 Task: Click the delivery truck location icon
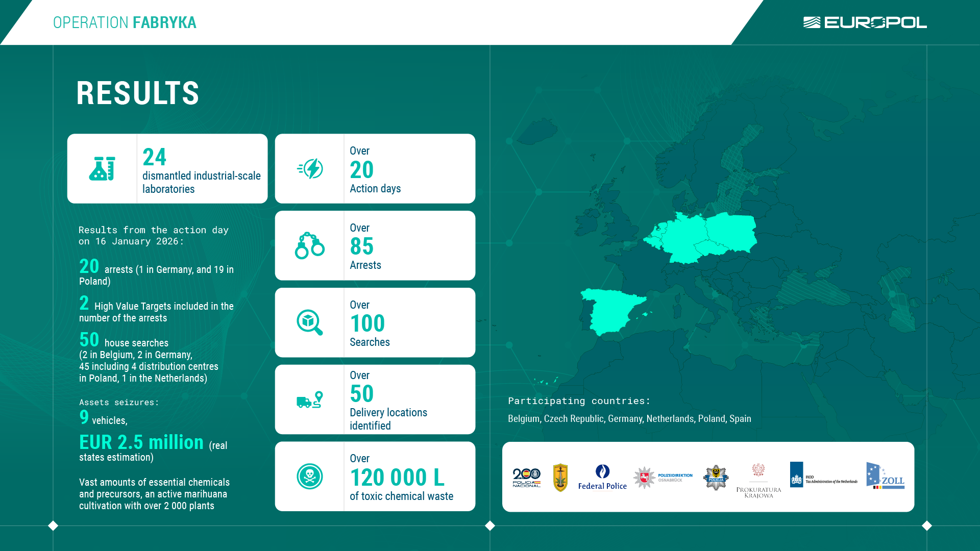coord(310,399)
